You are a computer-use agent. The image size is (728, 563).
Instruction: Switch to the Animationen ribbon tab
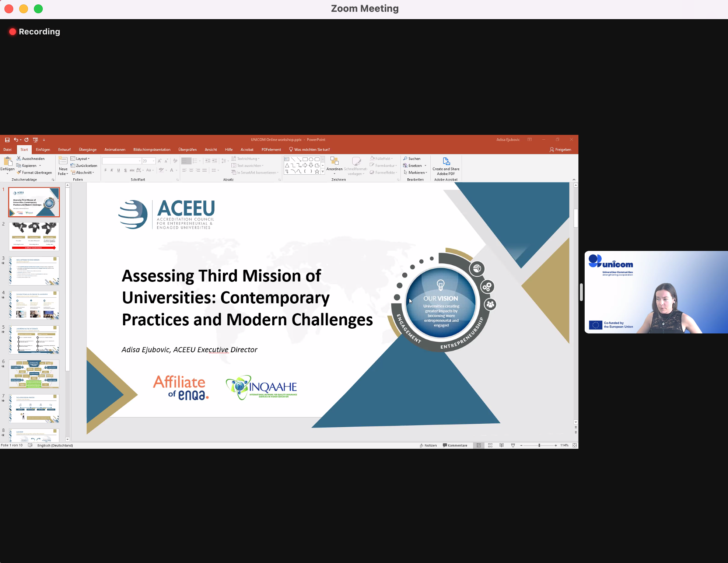tap(115, 150)
